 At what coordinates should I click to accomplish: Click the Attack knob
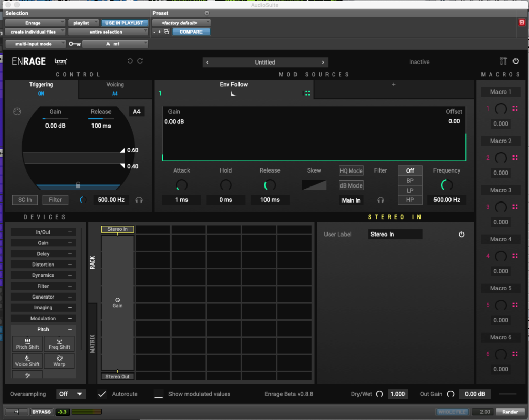pos(181,185)
